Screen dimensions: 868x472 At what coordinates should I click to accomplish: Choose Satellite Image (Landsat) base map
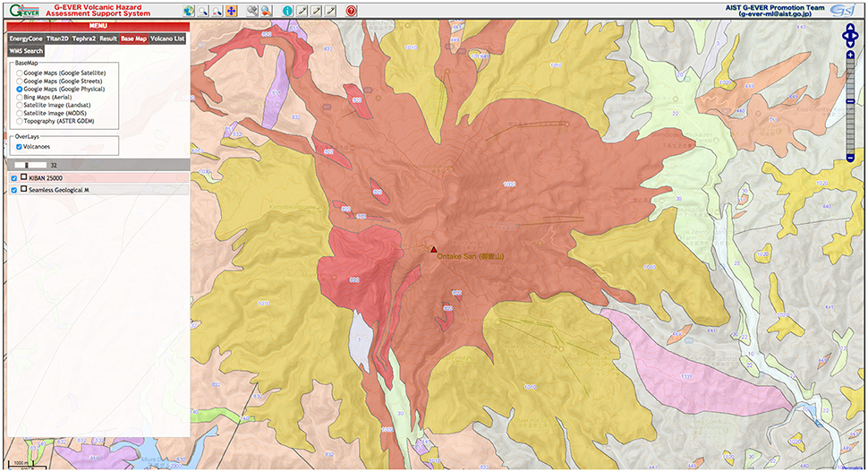20,105
